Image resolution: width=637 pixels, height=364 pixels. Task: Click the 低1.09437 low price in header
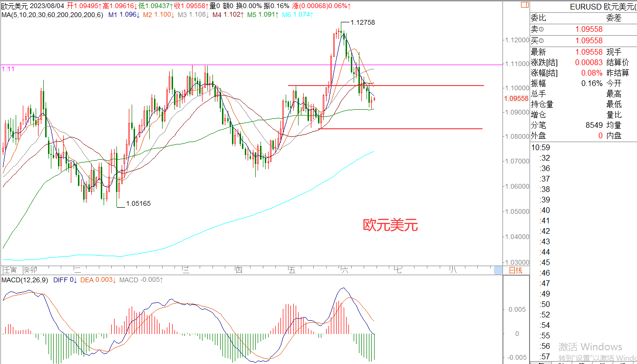click(x=155, y=6)
